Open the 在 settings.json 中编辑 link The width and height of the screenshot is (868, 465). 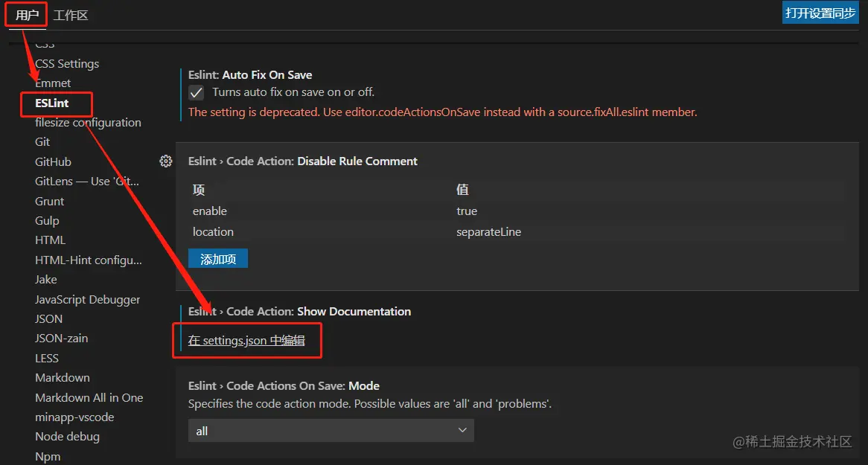246,340
